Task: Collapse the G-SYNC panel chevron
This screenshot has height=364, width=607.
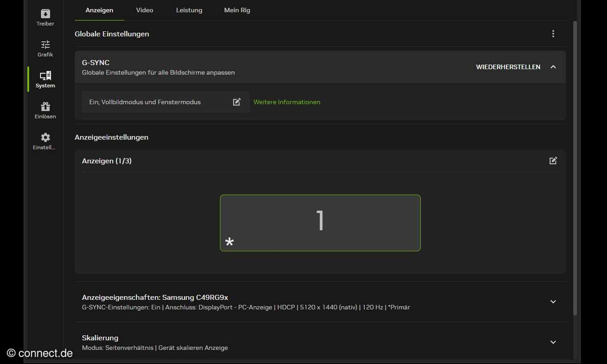Action: coord(553,67)
